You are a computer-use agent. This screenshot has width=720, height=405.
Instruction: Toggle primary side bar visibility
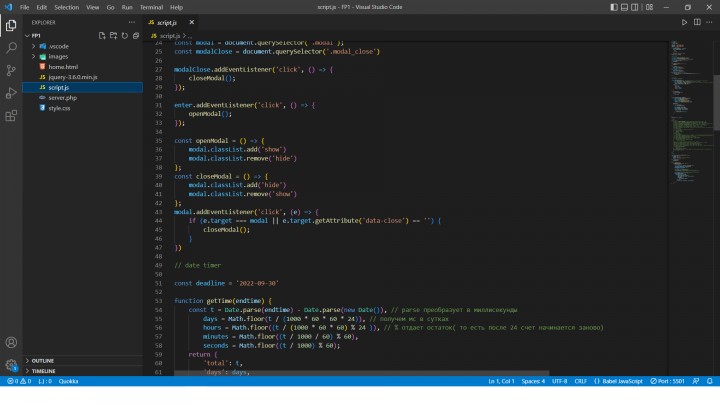click(x=614, y=7)
